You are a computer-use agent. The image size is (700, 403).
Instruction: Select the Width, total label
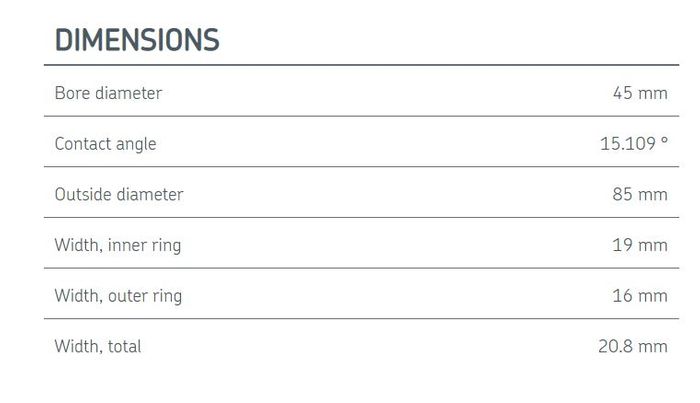click(97, 347)
